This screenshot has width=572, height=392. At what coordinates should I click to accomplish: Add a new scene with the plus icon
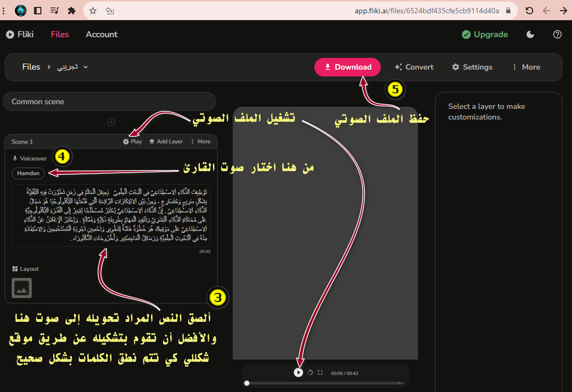112,122
